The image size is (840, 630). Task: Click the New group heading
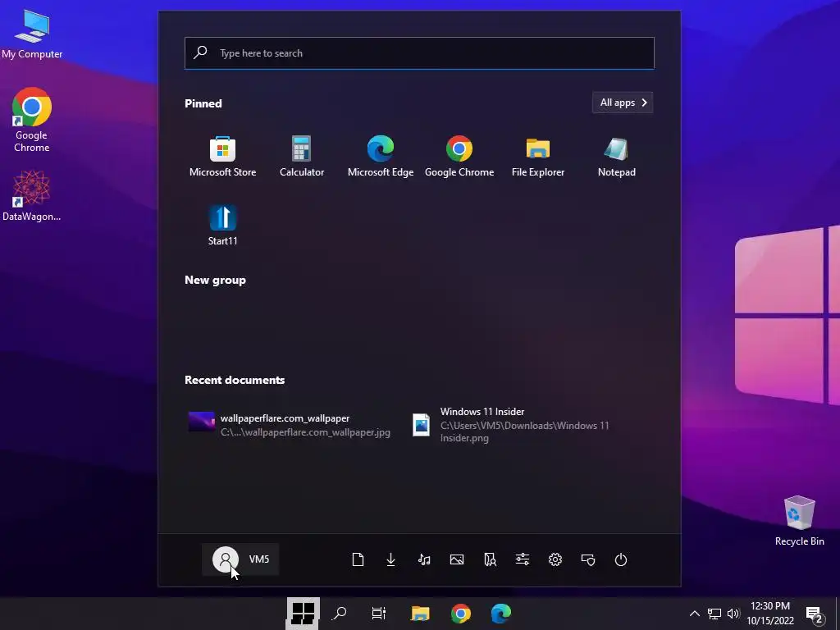(216, 281)
